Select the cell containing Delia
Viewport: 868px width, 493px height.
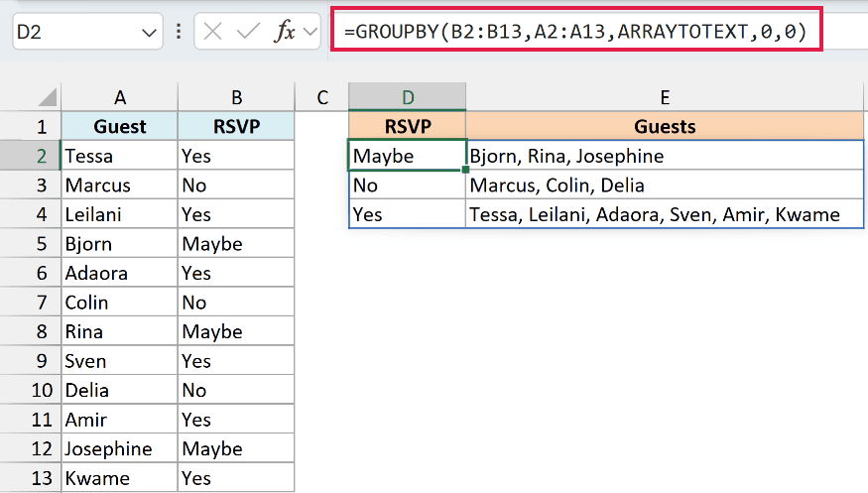point(120,390)
